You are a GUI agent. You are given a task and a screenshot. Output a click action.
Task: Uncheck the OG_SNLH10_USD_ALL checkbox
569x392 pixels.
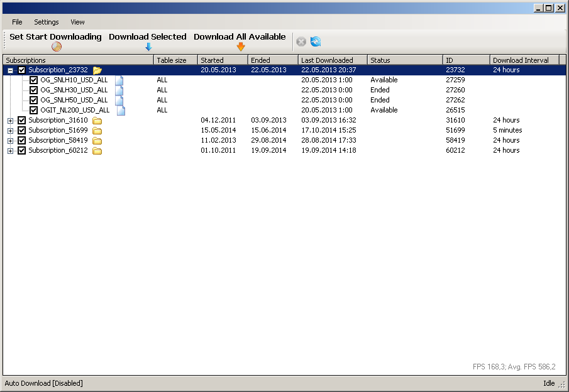(34, 80)
